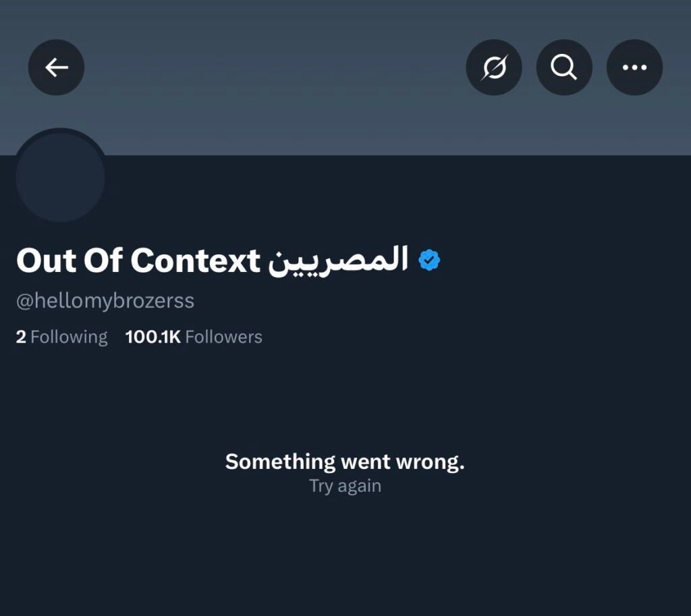Screen dimensions: 691x616
Task: Click the word 'went' in error message
Action: click(365, 462)
